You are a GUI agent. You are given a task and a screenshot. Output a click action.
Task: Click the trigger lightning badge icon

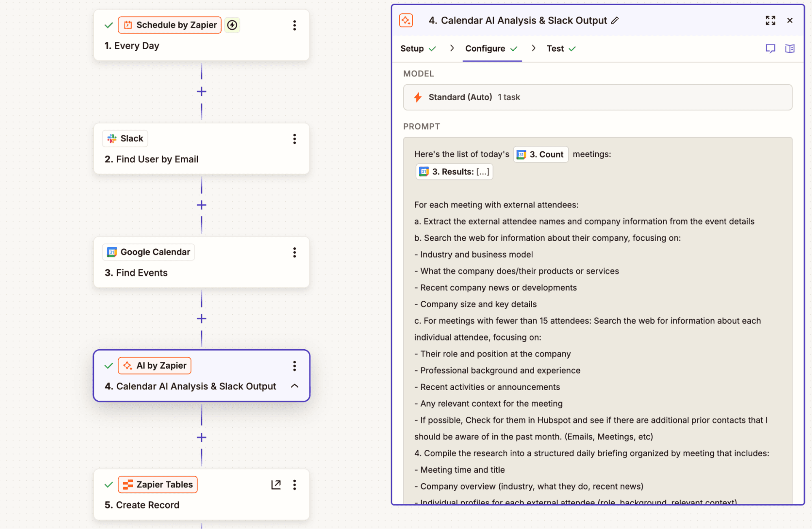pos(232,25)
